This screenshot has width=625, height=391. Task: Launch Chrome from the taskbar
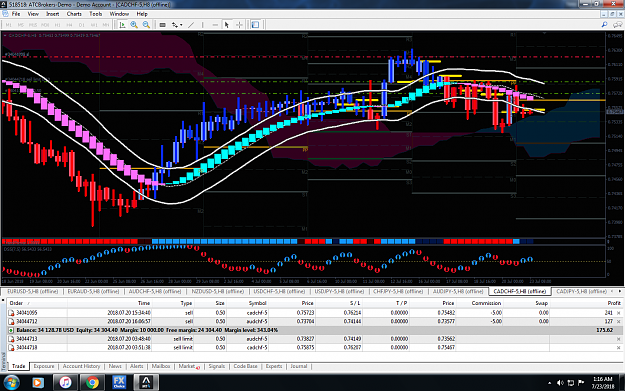coord(92,383)
